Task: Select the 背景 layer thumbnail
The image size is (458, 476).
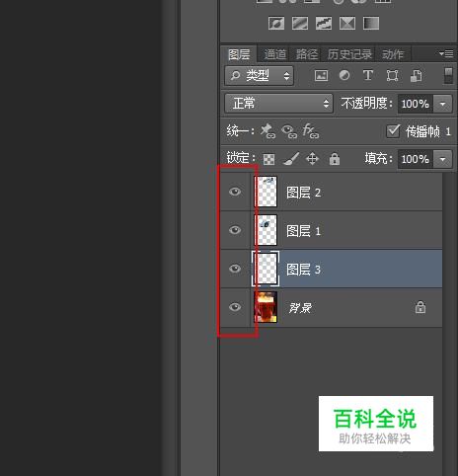Action: pyautogui.click(x=266, y=307)
